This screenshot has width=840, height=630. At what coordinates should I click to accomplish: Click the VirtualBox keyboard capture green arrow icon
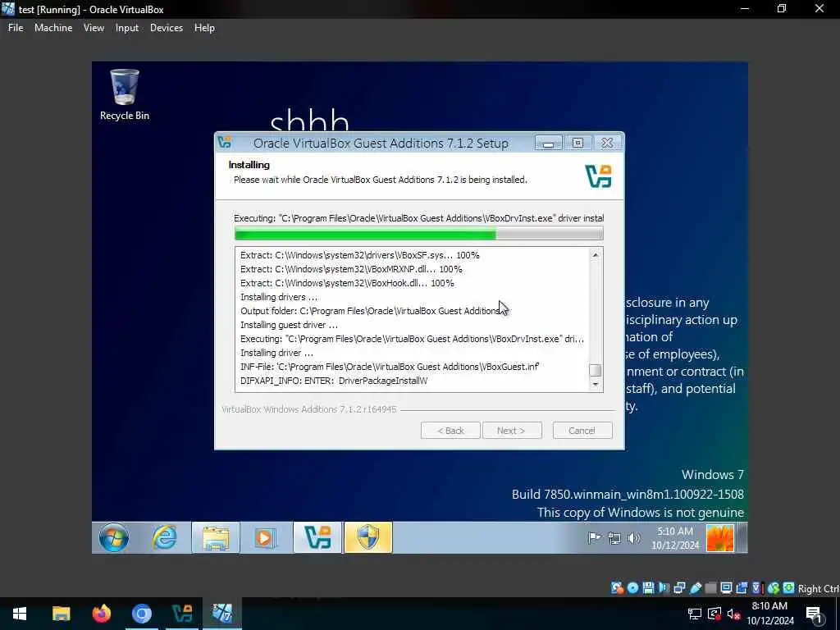[x=788, y=588]
